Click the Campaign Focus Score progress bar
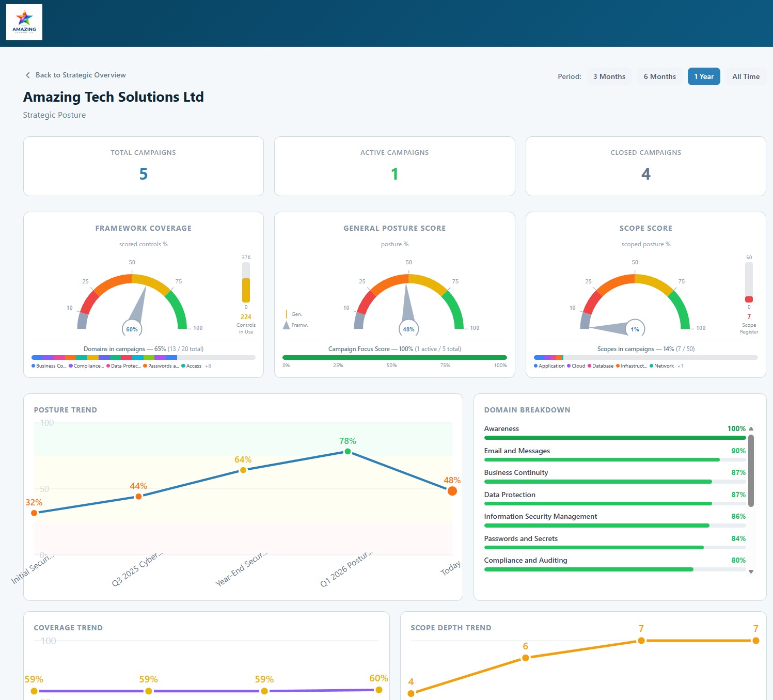 coord(395,357)
